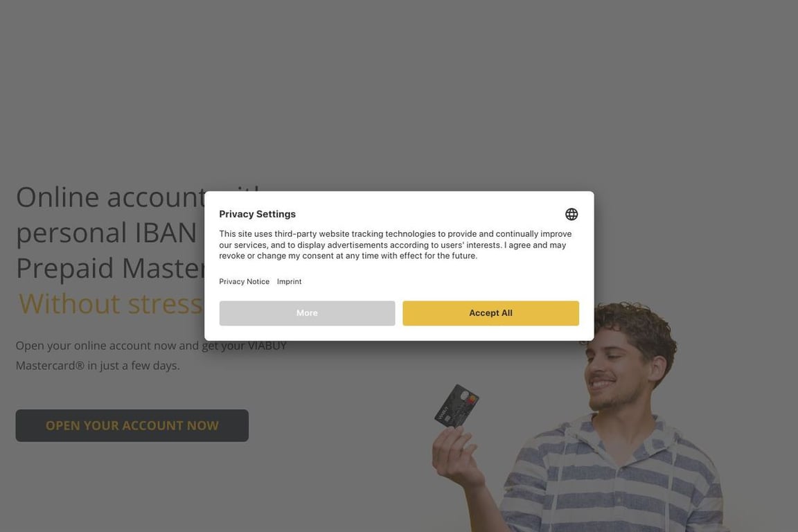Image resolution: width=798 pixels, height=532 pixels.
Task: Click the 'Without stress' yellow headline
Action: click(110, 303)
